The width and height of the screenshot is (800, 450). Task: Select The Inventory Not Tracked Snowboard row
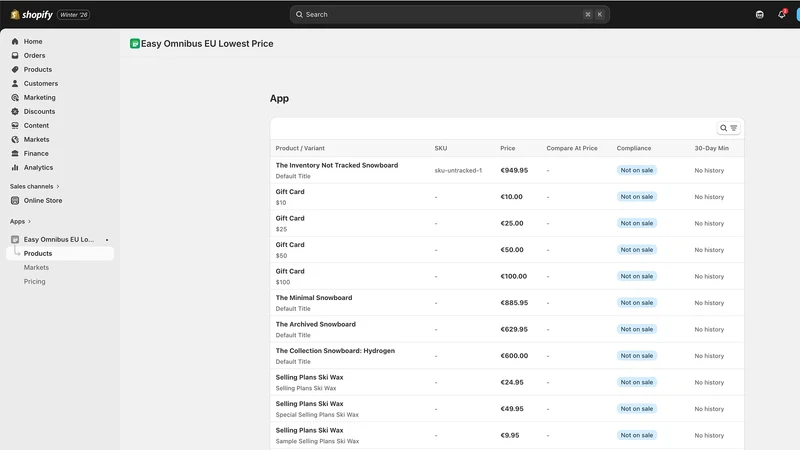507,170
